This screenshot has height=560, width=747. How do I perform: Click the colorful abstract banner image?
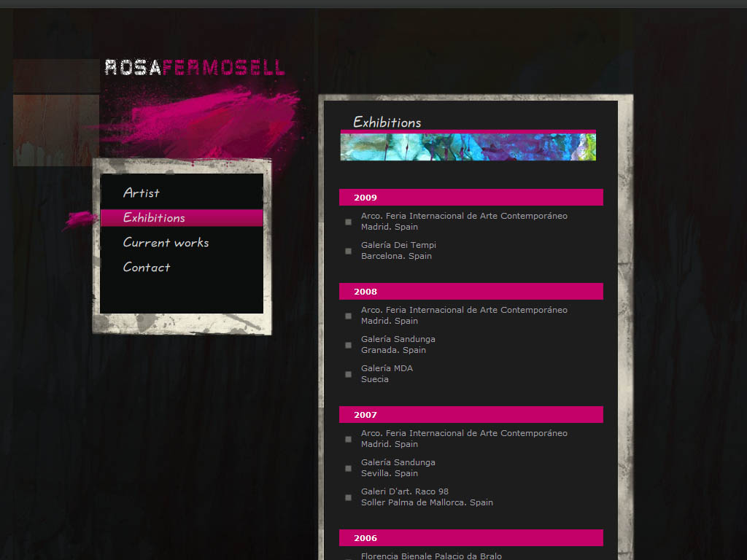[468, 147]
